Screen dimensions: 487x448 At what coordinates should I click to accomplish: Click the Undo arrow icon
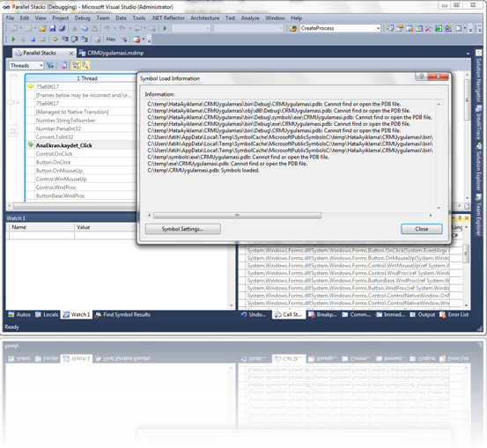tap(107, 28)
